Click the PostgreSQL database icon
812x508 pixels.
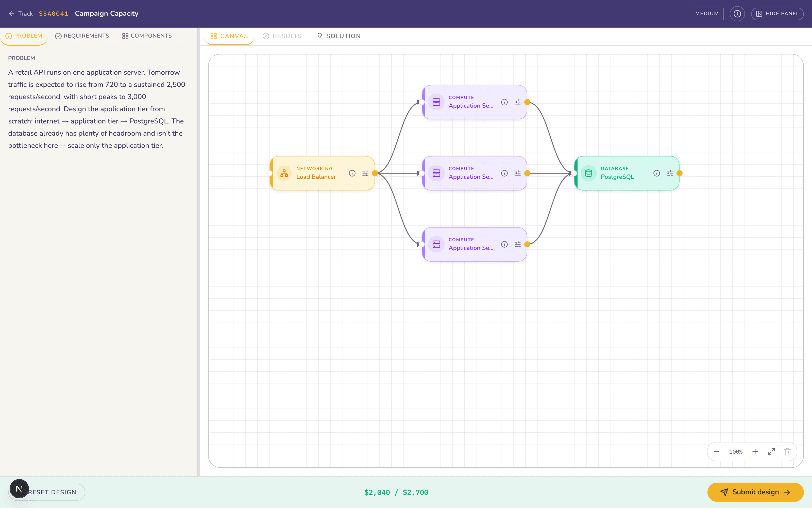coord(589,173)
